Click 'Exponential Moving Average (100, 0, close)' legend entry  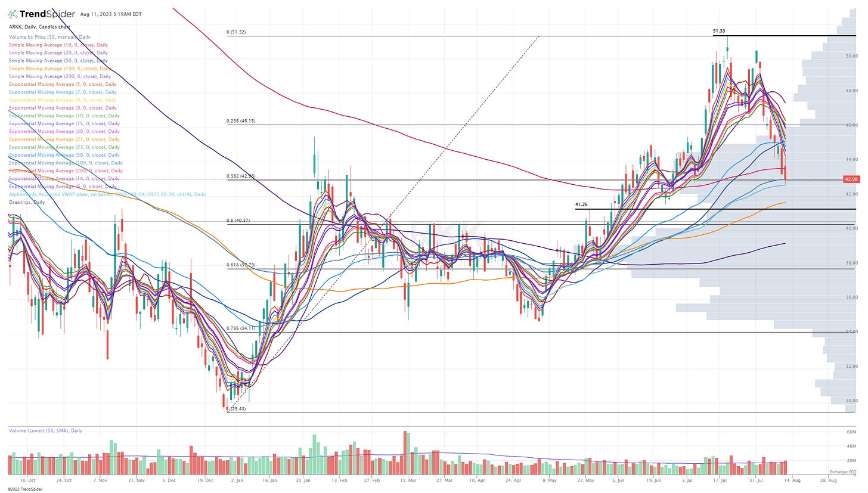pos(66,163)
